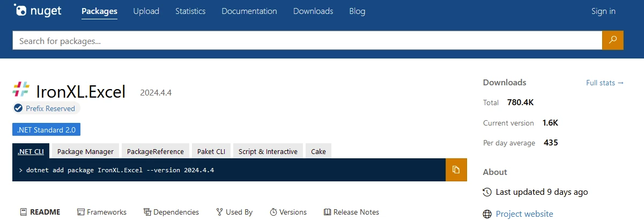The image size is (644, 220).
Task: Click Sign in
Action: (x=603, y=11)
